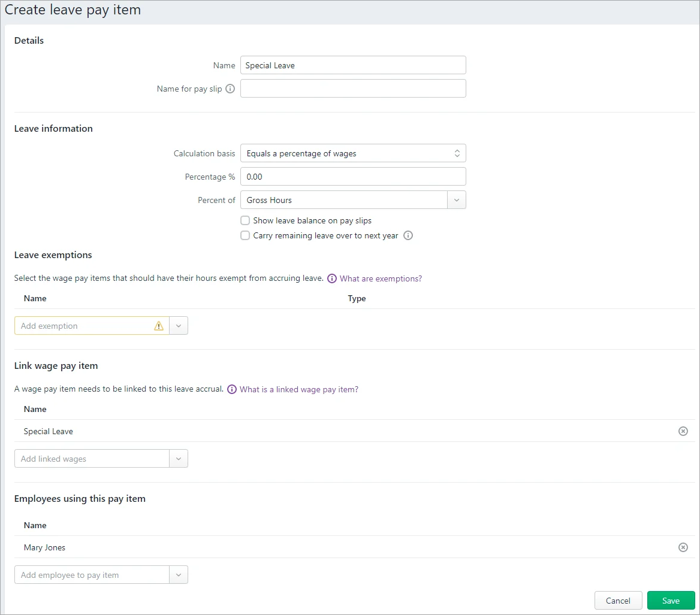700x615 pixels.
Task: Click Add linked wages text field
Action: click(x=92, y=459)
